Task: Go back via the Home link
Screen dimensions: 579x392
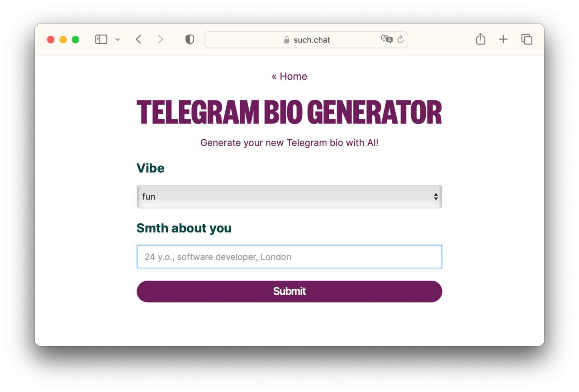Action: tap(289, 76)
